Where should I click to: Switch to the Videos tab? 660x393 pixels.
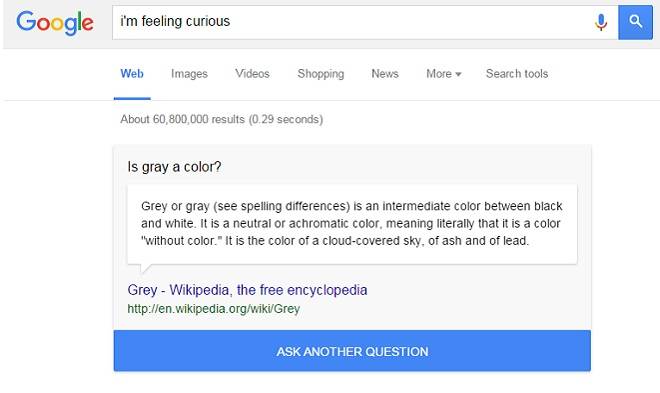pos(252,74)
